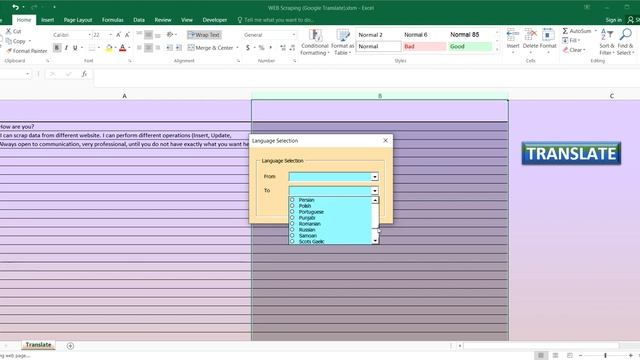640x360 pixels.
Task: Collapse the To language dropdown arrow
Action: click(375, 191)
